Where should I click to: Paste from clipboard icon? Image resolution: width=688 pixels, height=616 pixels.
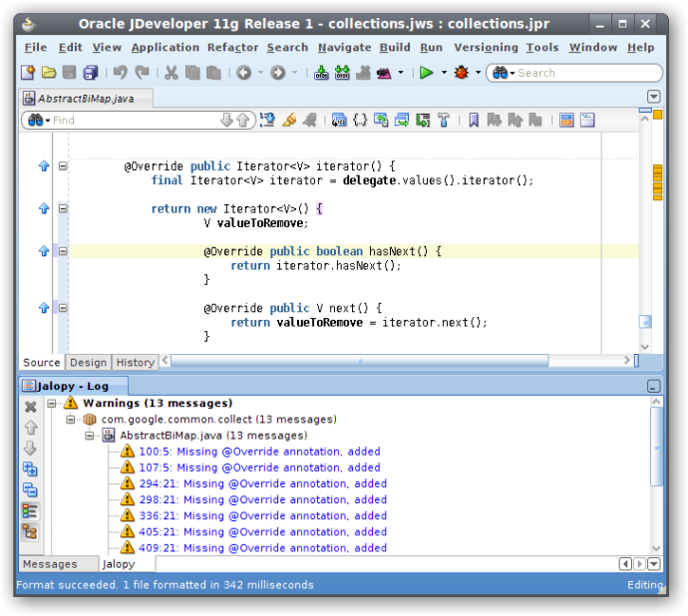pos(213,73)
